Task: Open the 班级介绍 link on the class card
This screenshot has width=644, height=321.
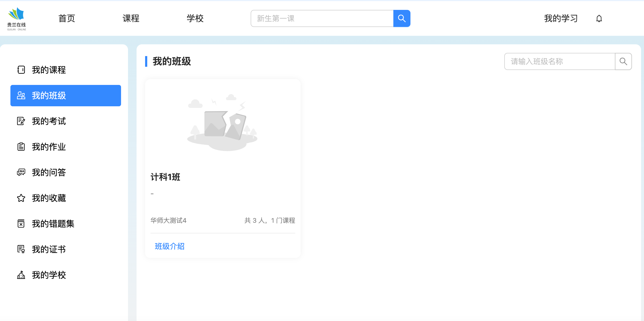Action: click(170, 246)
